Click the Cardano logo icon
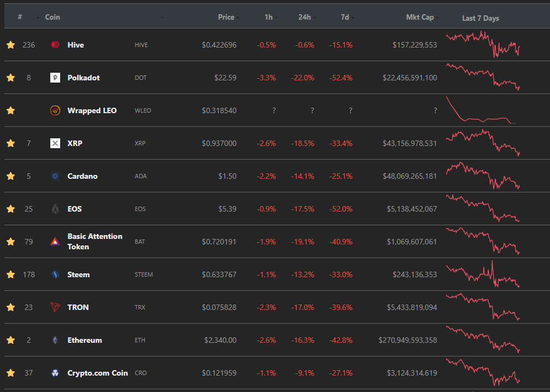The image size is (550, 392). point(55,176)
